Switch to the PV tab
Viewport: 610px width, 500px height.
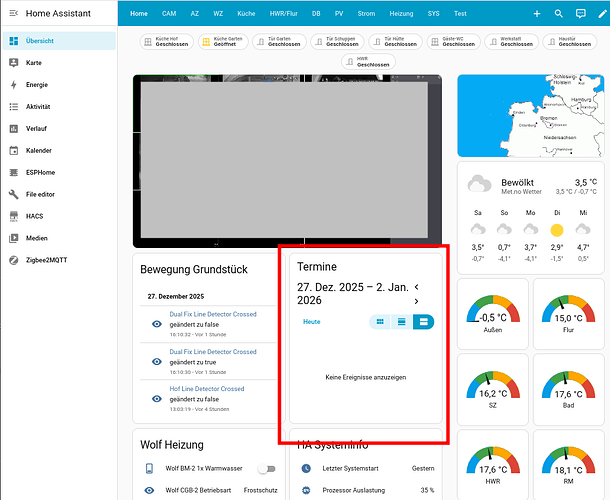pos(339,14)
